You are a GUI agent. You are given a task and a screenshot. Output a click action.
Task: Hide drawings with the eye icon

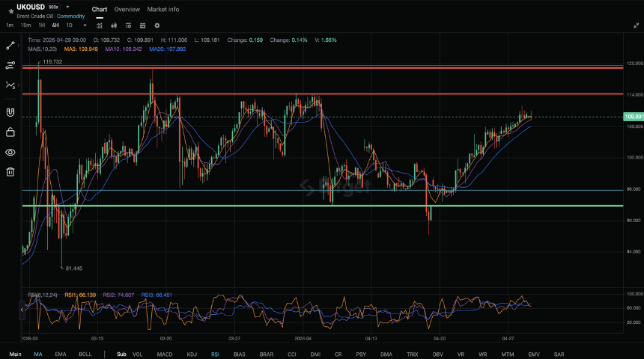point(10,153)
